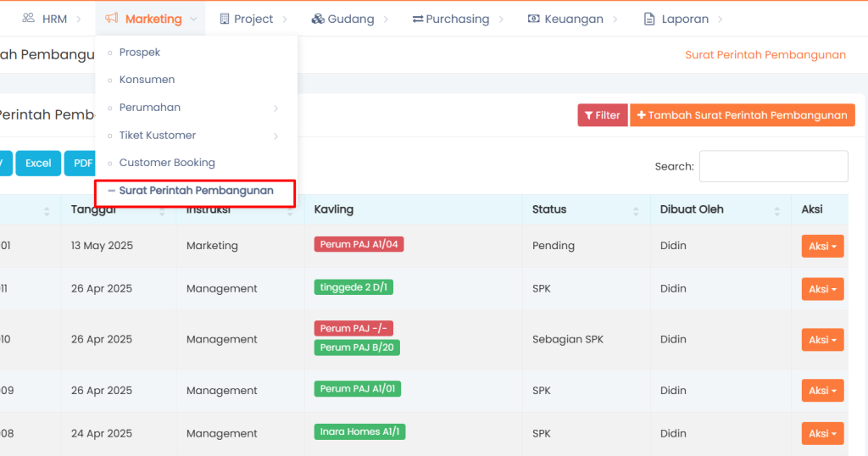Click the Marketing megaphone icon

tap(112, 19)
